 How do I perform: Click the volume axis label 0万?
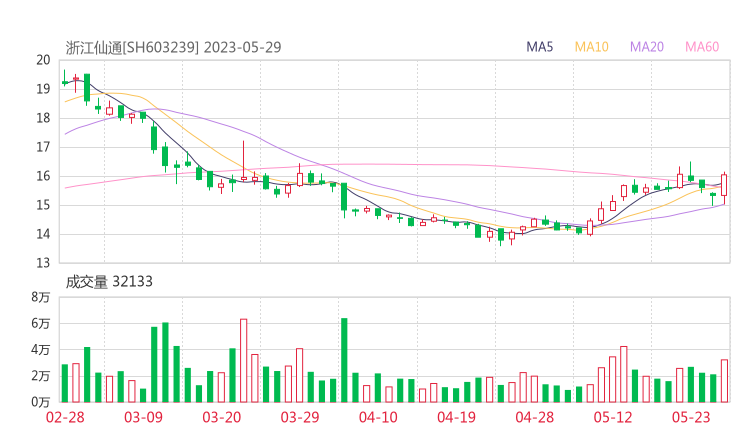pos(41,402)
